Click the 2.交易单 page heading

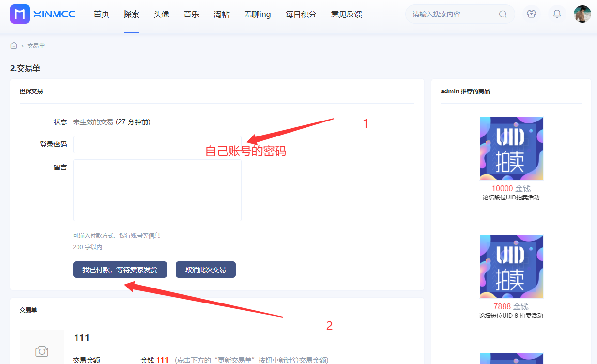[25, 69]
